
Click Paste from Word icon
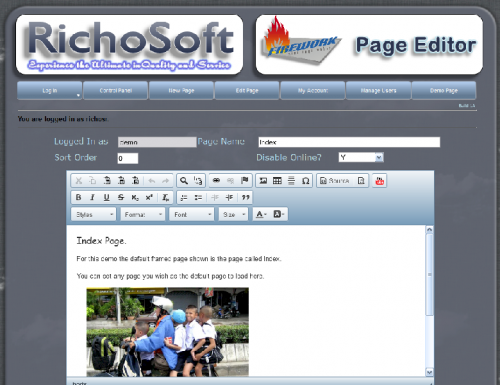pyautogui.click(x=136, y=181)
